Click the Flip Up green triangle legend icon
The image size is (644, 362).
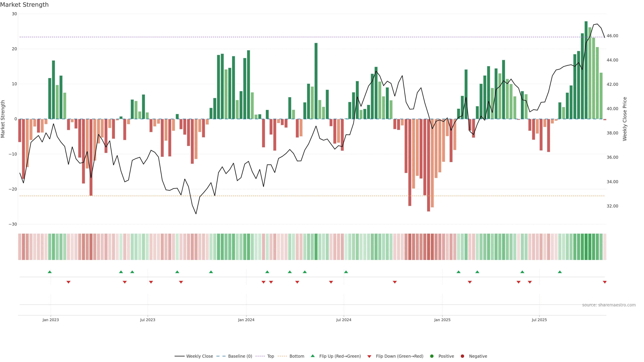(312, 356)
